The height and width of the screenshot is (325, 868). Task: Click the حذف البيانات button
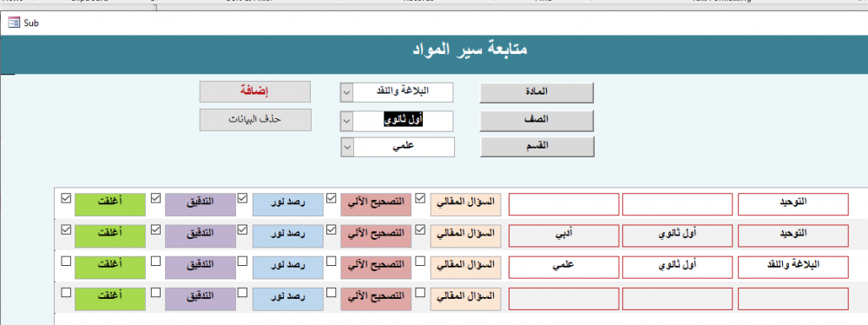point(255,120)
